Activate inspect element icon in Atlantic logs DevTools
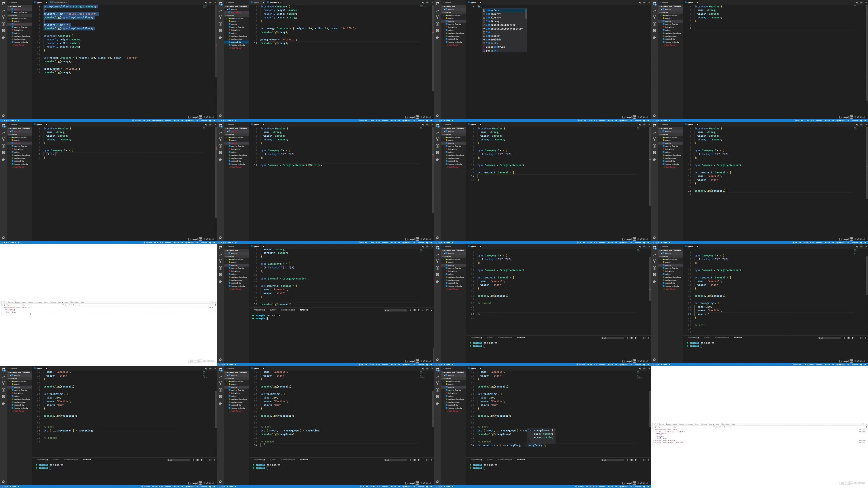868x488 pixels. click(653, 424)
